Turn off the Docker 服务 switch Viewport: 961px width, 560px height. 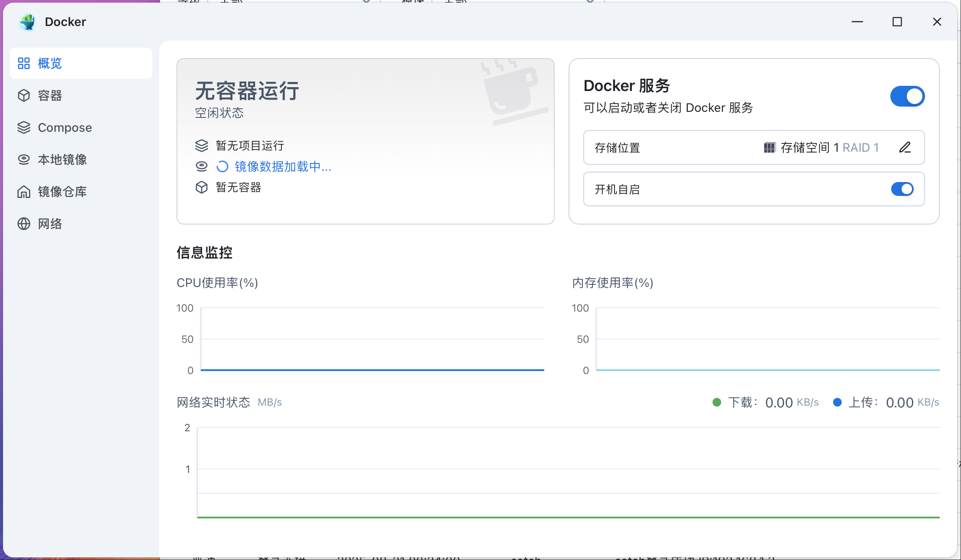point(907,96)
